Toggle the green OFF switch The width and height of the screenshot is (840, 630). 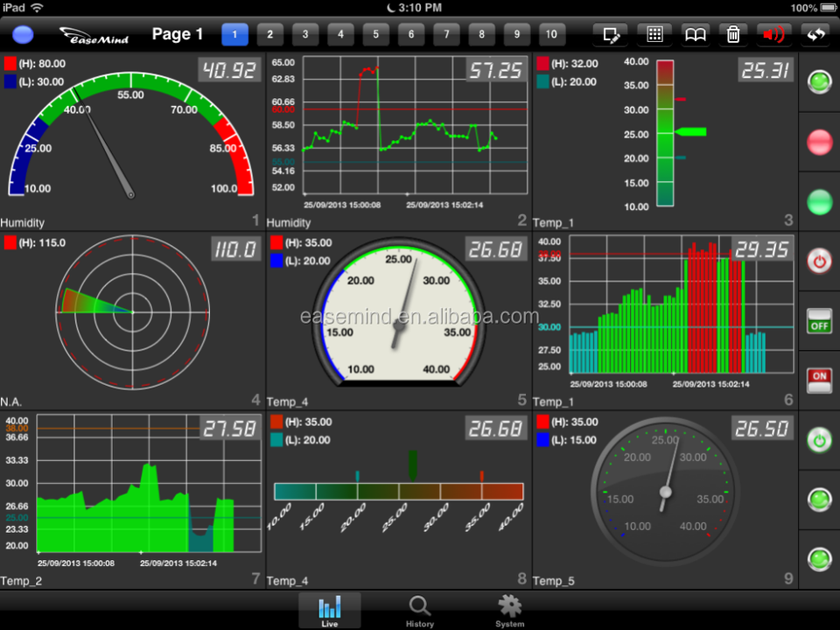tap(819, 321)
